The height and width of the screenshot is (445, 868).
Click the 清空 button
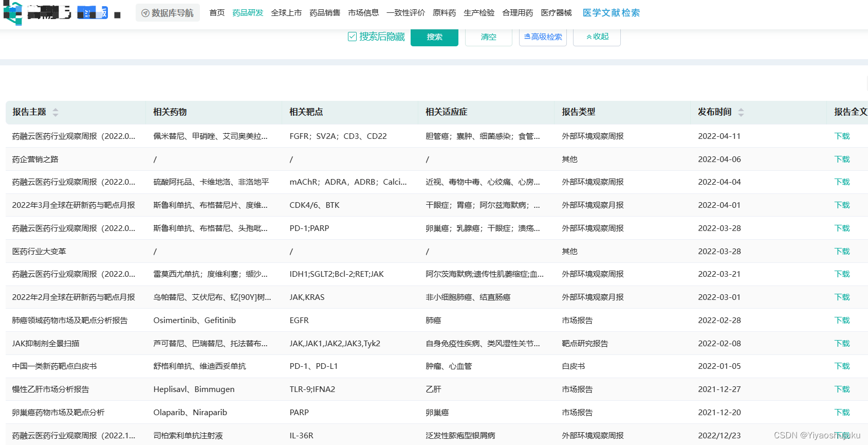[x=488, y=37]
